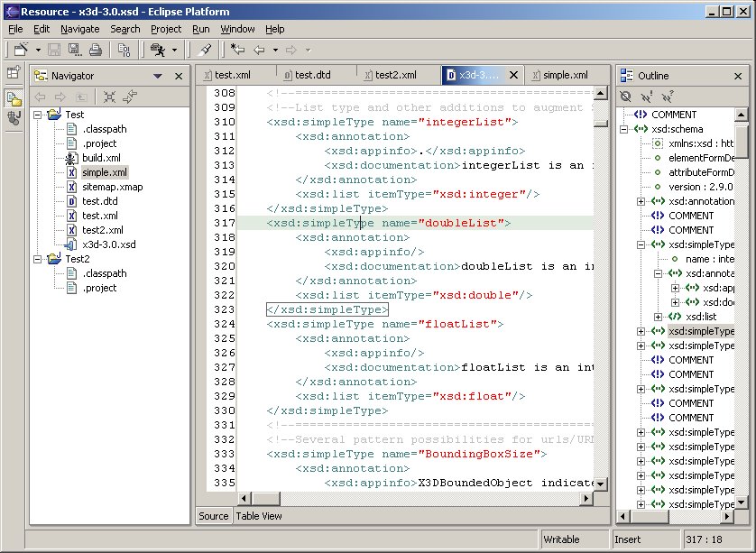Open the Navigate menu
Viewport: 756px width, 553px height.
pyautogui.click(x=80, y=29)
